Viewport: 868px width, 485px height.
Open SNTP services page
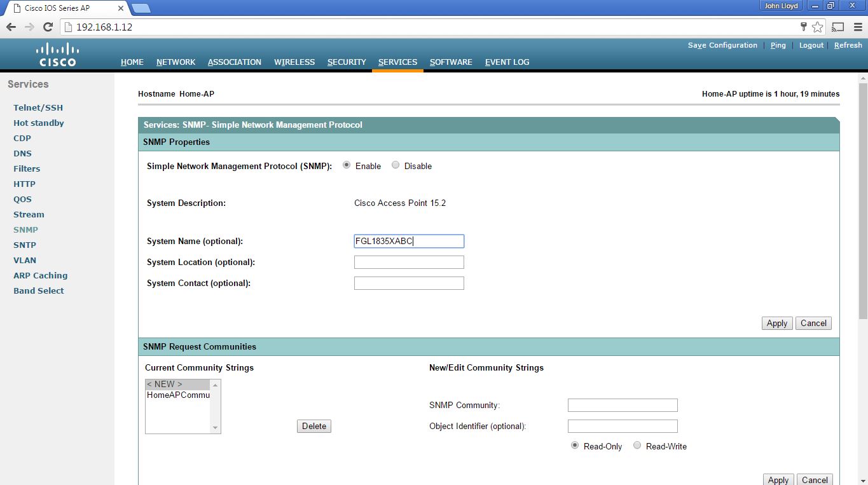[25, 245]
